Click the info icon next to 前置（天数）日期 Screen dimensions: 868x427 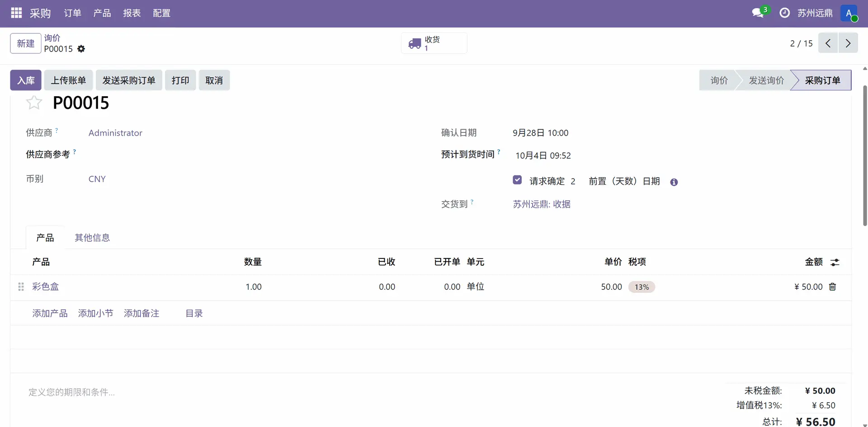click(674, 182)
